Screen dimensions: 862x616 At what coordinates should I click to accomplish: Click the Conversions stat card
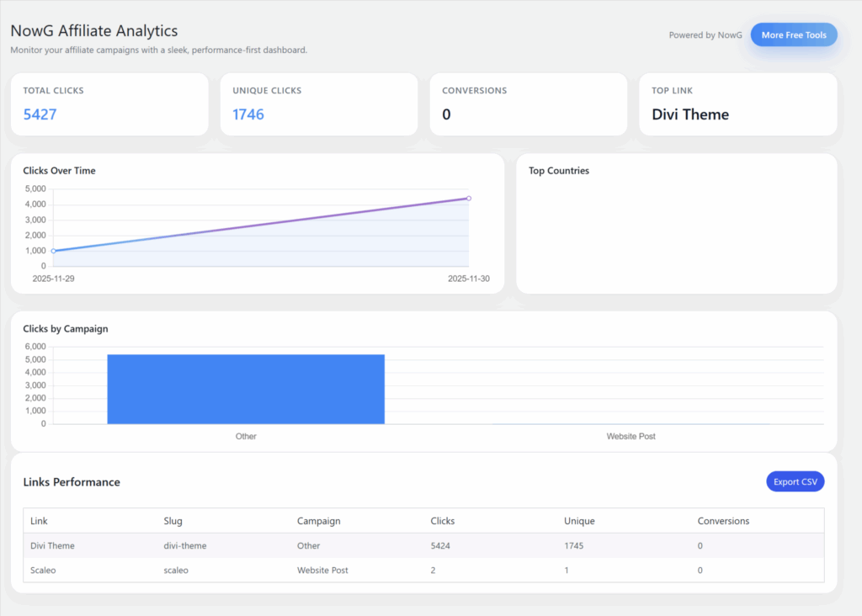(528, 104)
